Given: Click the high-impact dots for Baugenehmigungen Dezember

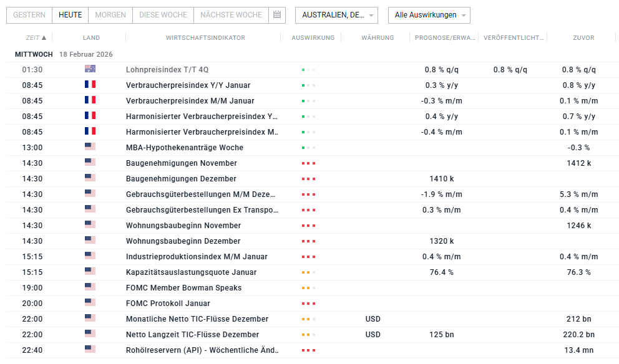Looking at the screenshot, I should 308,178.
